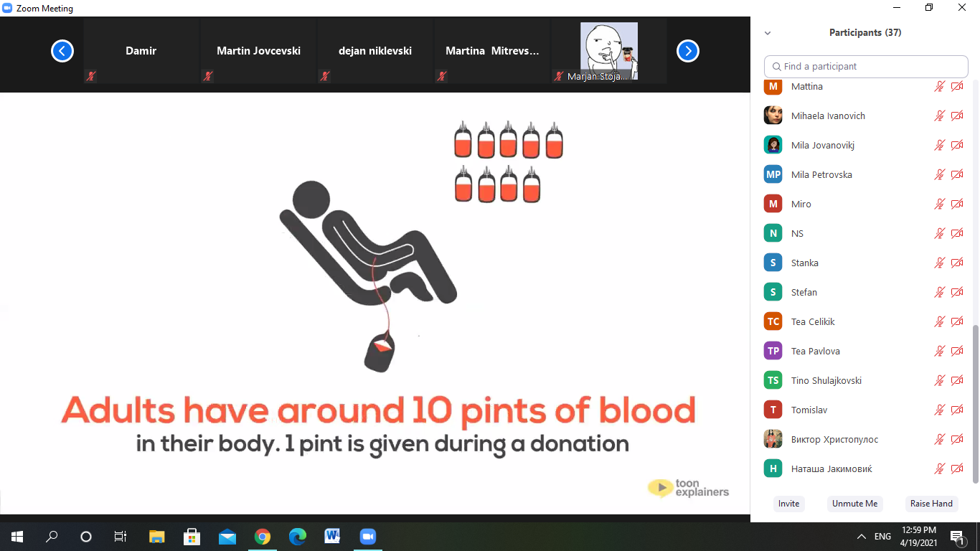
Task: Click the previous video thumbnails arrow
Action: pyautogui.click(x=62, y=51)
